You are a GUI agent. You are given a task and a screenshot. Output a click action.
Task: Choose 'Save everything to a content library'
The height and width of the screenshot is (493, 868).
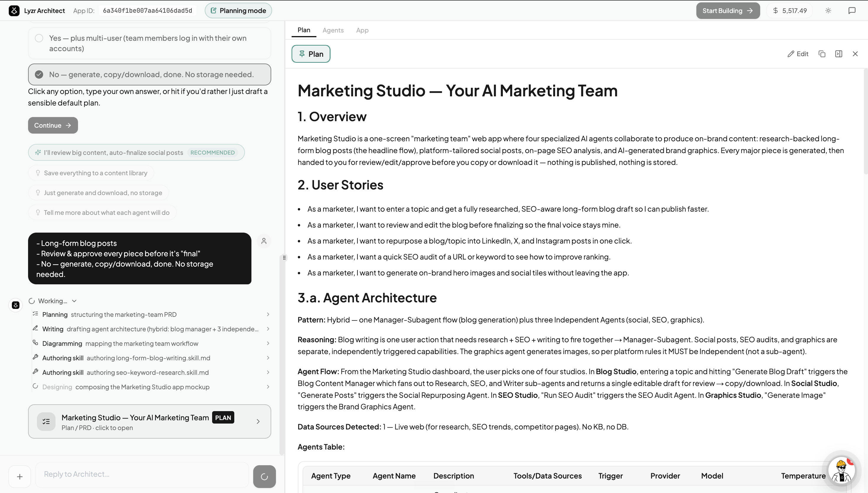point(91,173)
